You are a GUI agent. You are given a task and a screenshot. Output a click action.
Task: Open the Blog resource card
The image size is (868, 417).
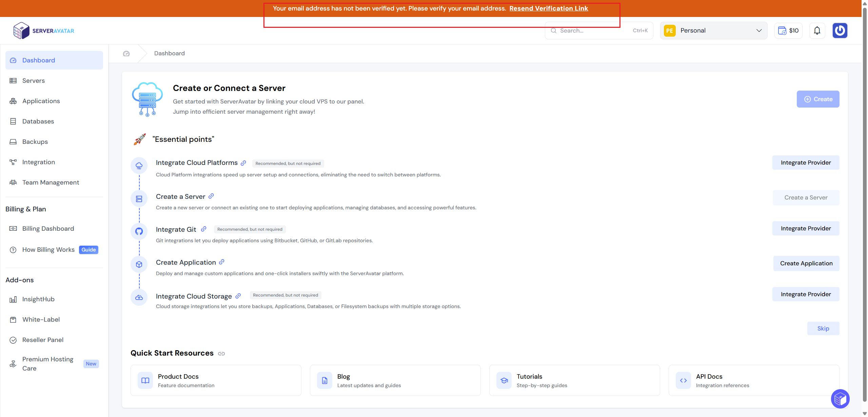tap(395, 380)
